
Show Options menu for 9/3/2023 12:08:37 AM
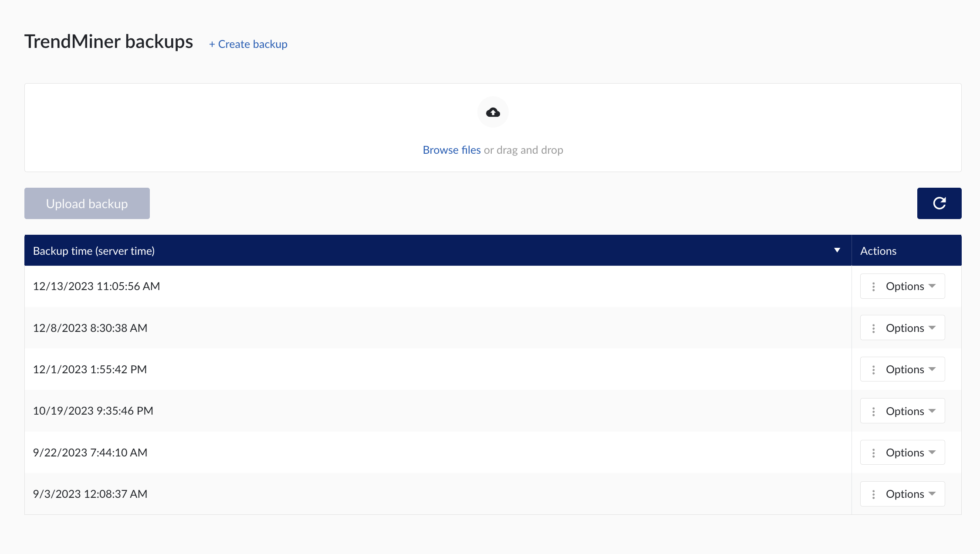click(x=902, y=494)
